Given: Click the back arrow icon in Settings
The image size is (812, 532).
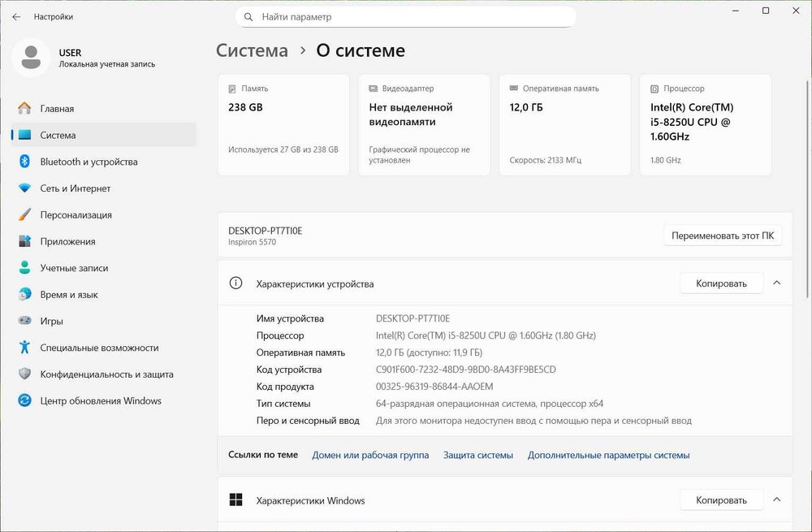Looking at the screenshot, I should 16,16.
